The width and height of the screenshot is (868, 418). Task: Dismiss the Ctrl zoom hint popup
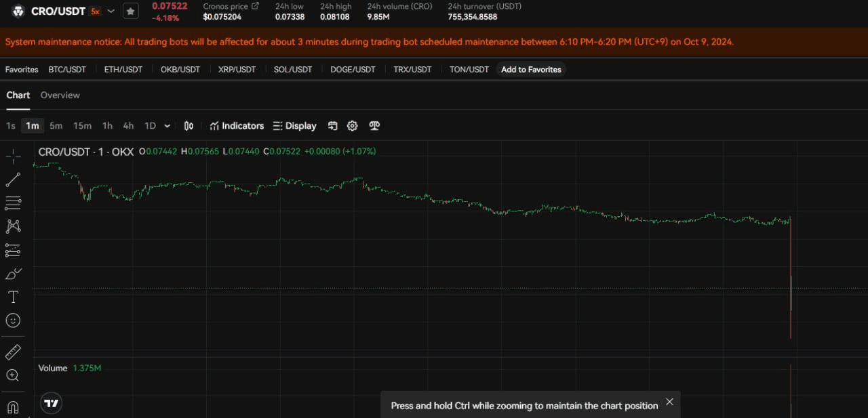coord(669,402)
